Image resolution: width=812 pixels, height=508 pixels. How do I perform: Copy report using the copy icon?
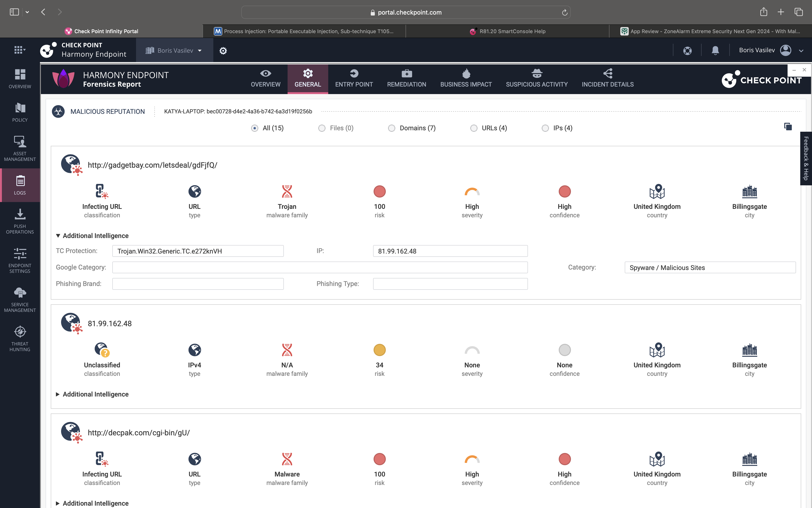tap(788, 127)
